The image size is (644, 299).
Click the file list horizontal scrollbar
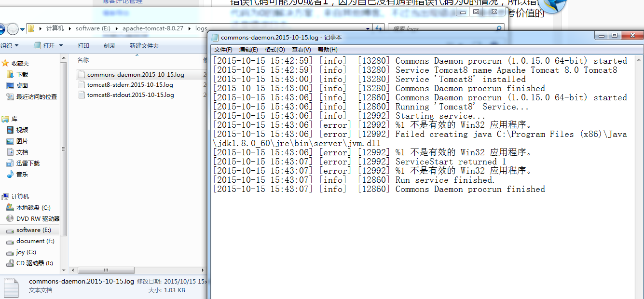tap(106, 271)
